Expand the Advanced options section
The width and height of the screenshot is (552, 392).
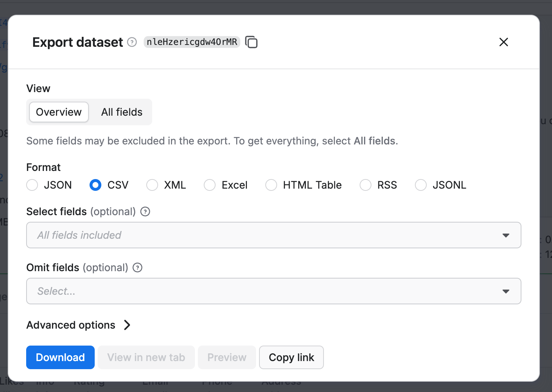click(x=79, y=325)
